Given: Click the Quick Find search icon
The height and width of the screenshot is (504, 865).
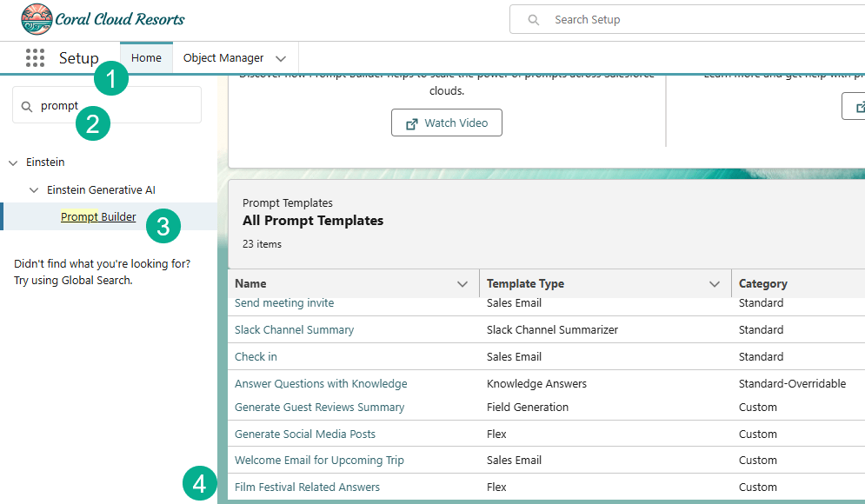Looking at the screenshot, I should pyautogui.click(x=27, y=106).
